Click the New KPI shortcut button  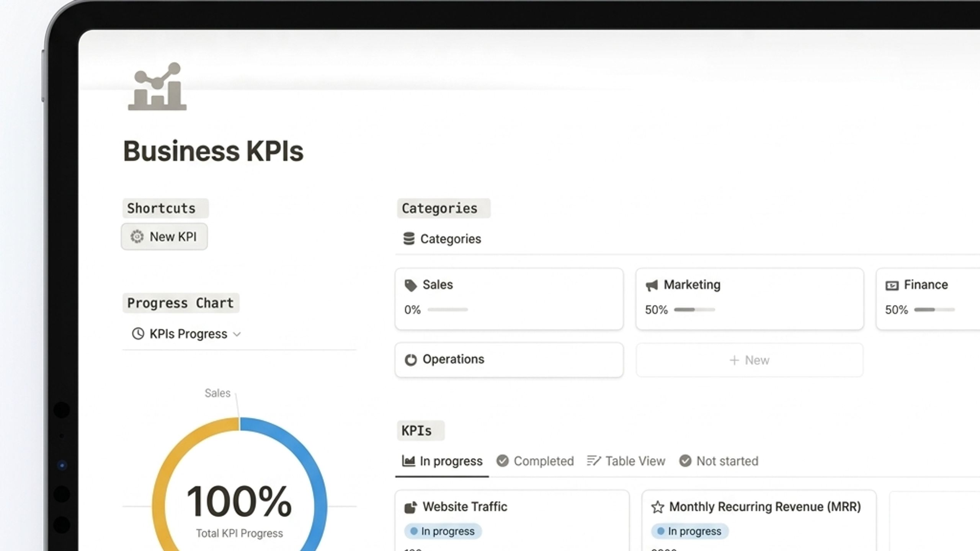164,237
